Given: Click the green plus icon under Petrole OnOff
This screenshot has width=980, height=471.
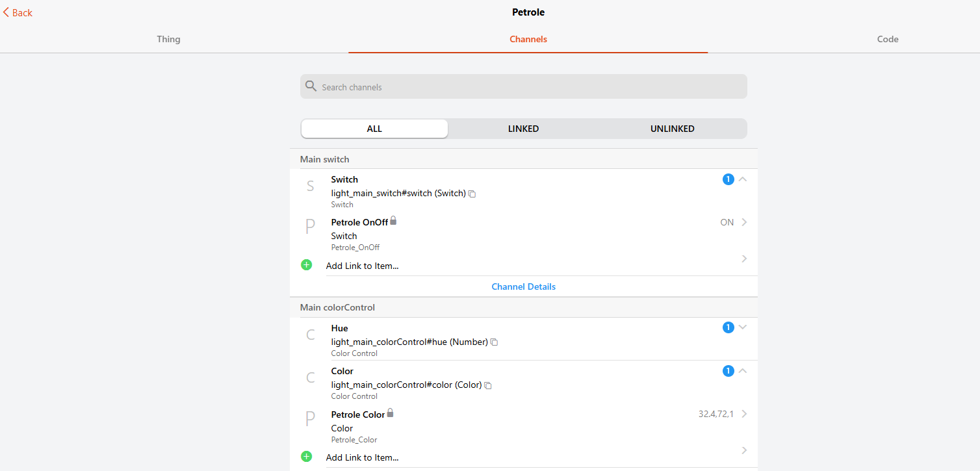Looking at the screenshot, I should 307,265.
